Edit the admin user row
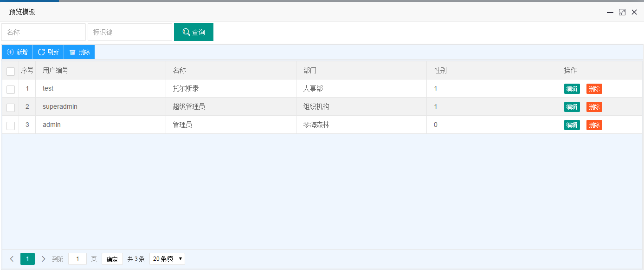 tap(572, 125)
